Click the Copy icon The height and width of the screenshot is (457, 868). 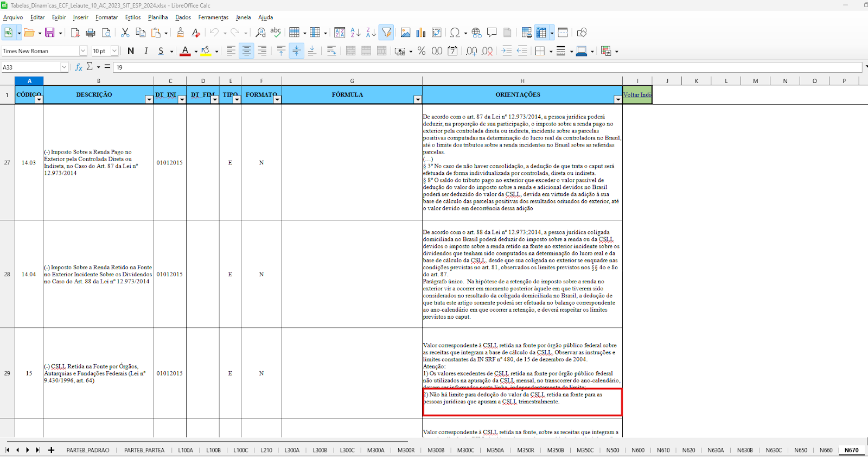(x=141, y=33)
